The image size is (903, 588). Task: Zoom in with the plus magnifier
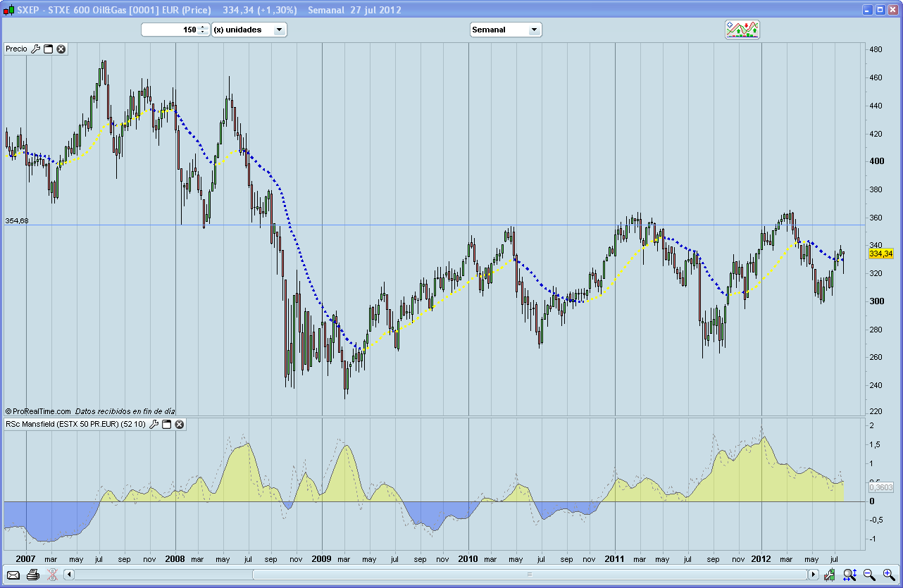click(x=888, y=575)
